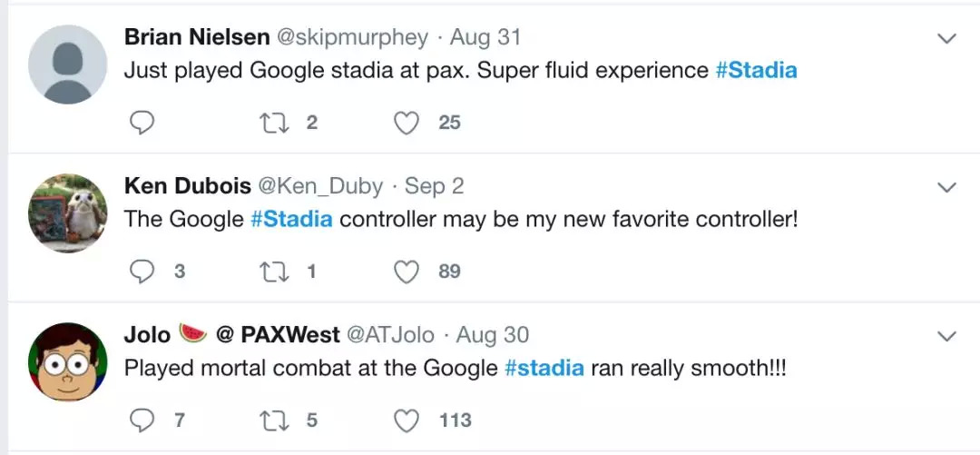Open more options on Brian Nielsen's tweet
Screen dimensions: 980x455
click(946, 39)
